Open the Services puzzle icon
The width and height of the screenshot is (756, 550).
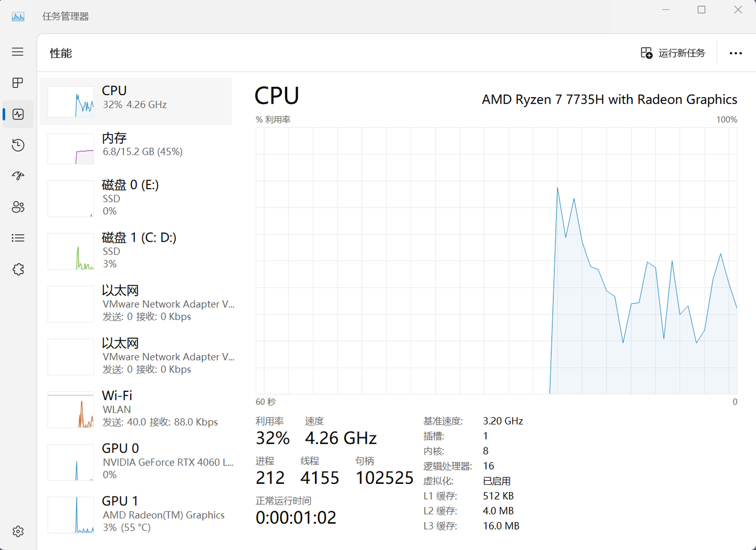[18, 269]
